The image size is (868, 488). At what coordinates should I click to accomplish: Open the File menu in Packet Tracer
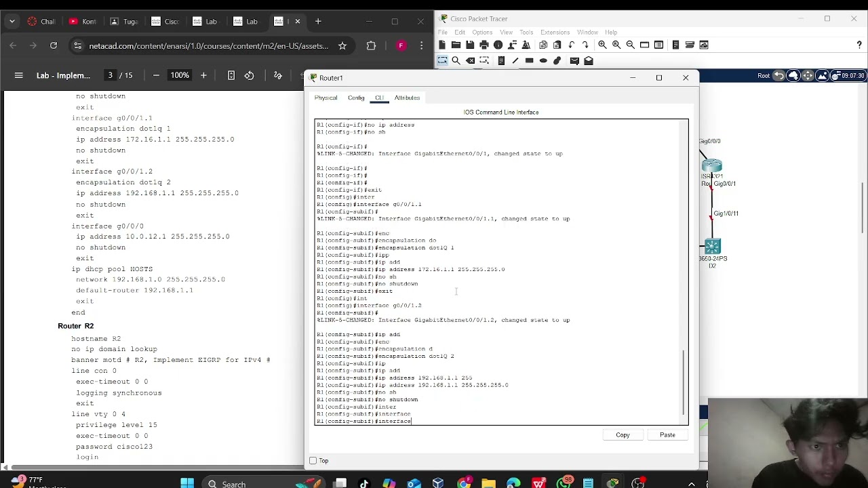[443, 32]
